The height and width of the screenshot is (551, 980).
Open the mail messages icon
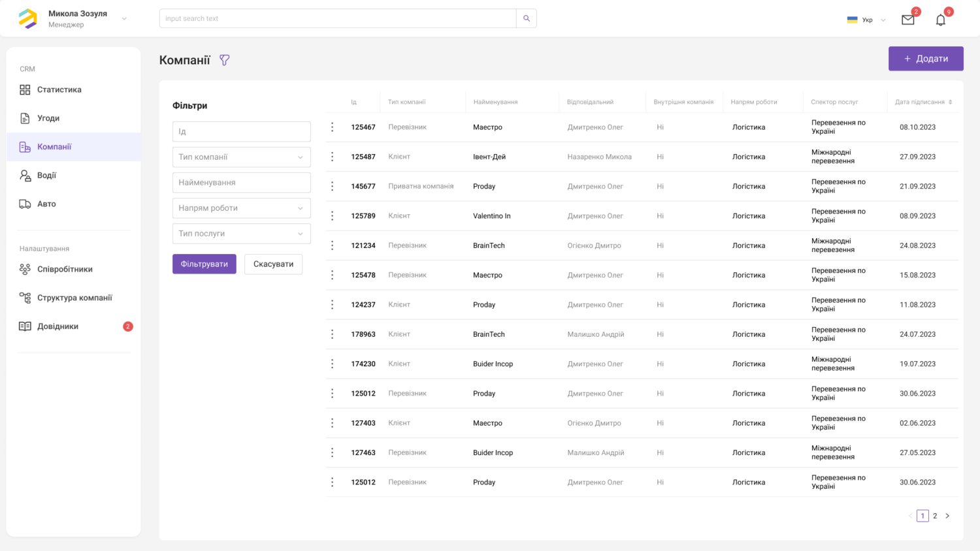(908, 20)
